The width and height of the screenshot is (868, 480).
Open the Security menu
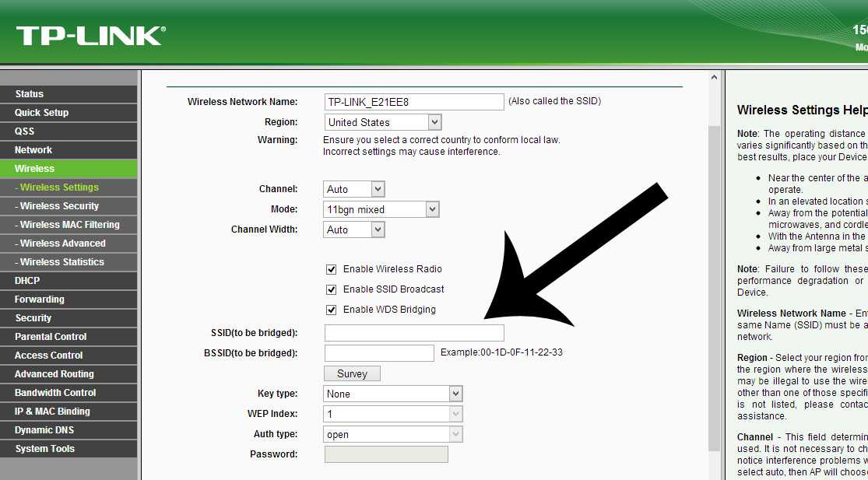(68, 318)
